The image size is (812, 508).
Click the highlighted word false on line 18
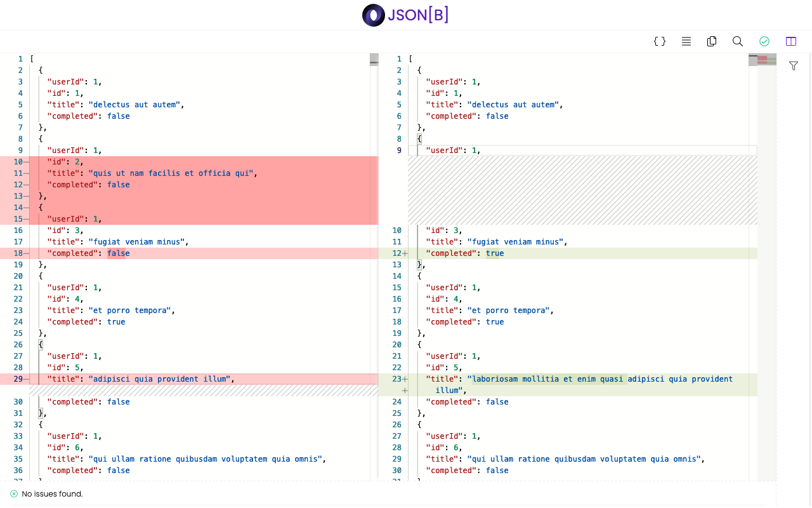[x=118, y=253]
